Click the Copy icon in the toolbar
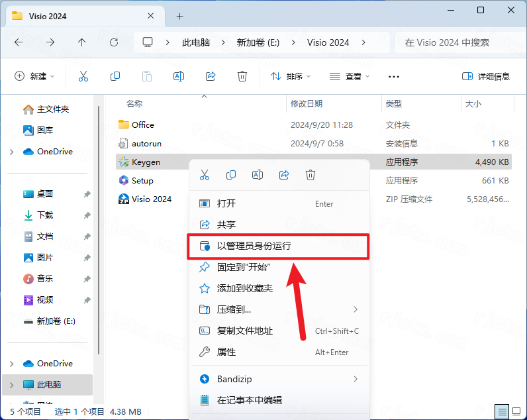Screen dimensions: 527x420 115,76
